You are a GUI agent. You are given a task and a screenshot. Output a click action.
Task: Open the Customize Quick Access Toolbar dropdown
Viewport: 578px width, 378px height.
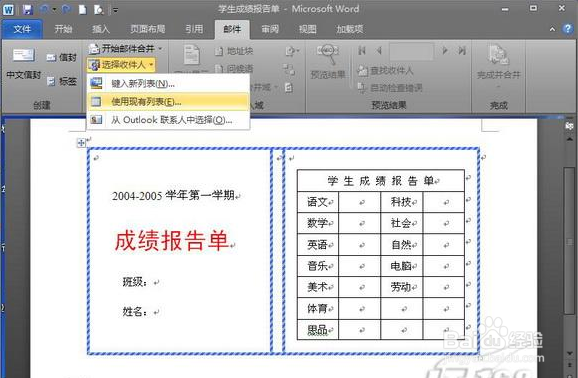point(115,10)
